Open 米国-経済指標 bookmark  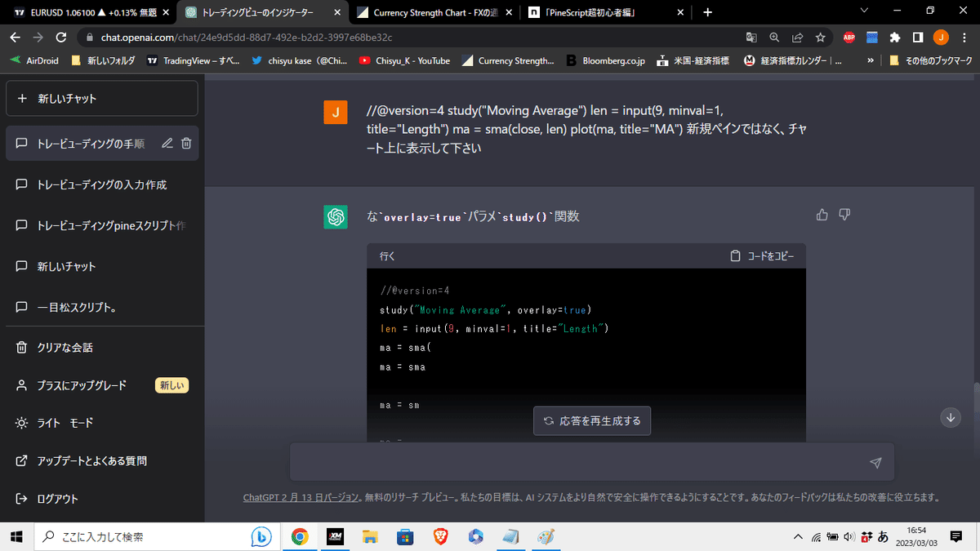693,60
